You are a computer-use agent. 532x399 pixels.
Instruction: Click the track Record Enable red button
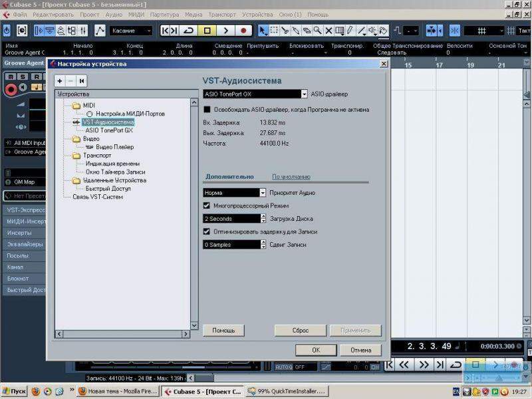[x=11, y=90]
